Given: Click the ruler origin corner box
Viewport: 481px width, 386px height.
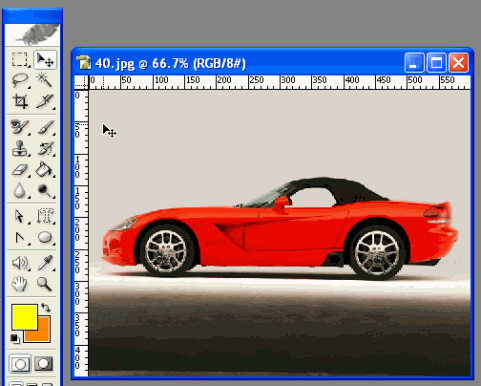Looking at the screenshot, I should (81, 82).
